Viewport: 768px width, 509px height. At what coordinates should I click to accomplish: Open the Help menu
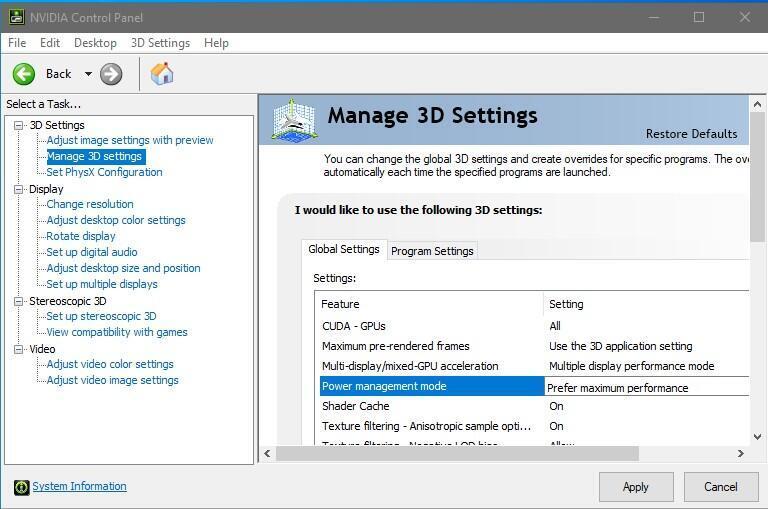click(x=216, y=43)
